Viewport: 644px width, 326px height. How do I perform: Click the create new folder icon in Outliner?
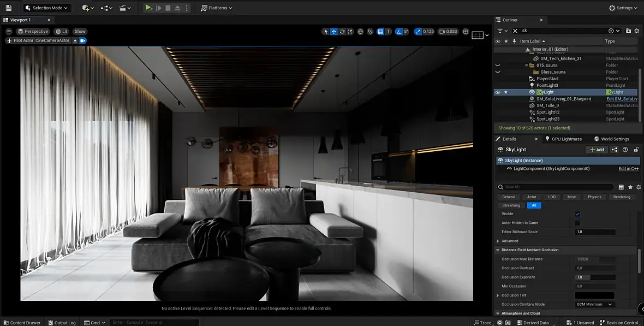pyautogui.click(x=628, y=31)
